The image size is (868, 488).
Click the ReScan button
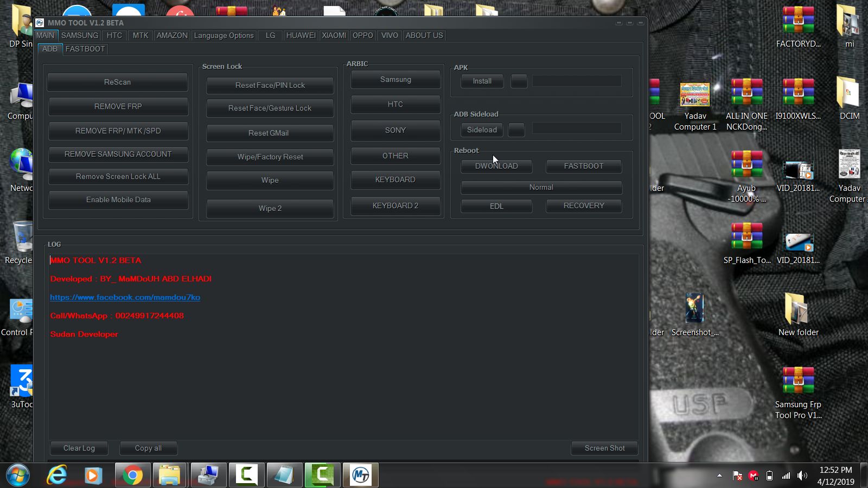(118, 82)
